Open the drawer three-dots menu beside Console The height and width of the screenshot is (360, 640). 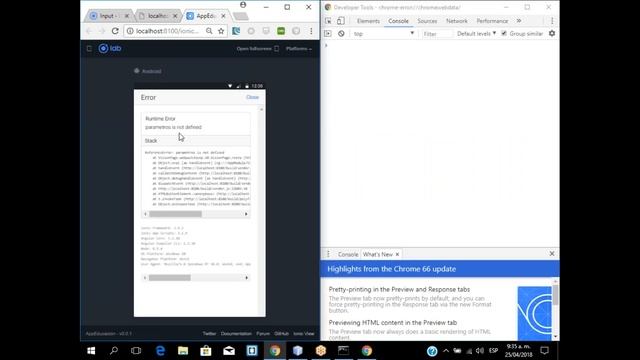point(328,254)
